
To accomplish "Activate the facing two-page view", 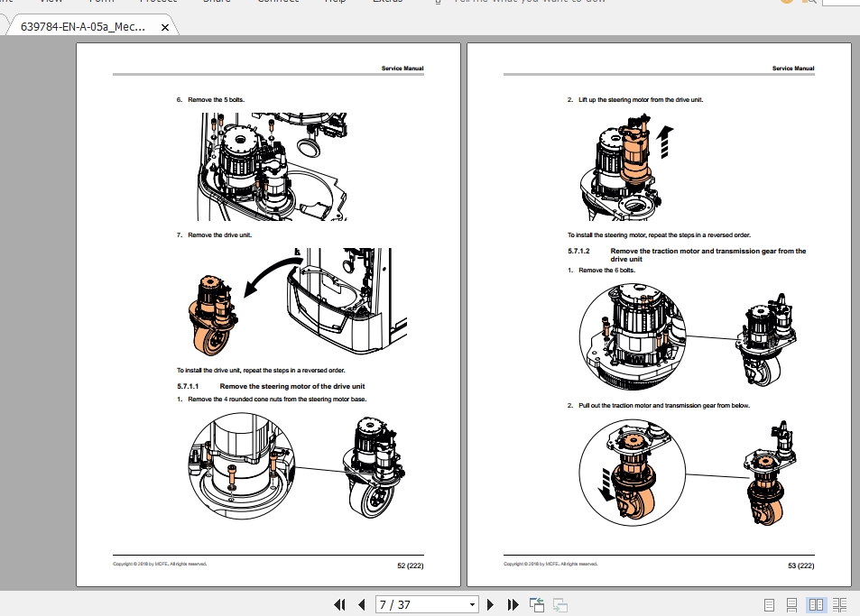I will tap(816, 604).
